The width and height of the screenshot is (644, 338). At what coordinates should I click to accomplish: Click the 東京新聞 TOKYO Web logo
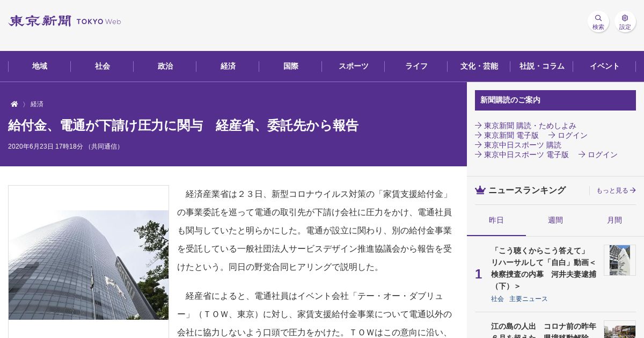[65, 21]
